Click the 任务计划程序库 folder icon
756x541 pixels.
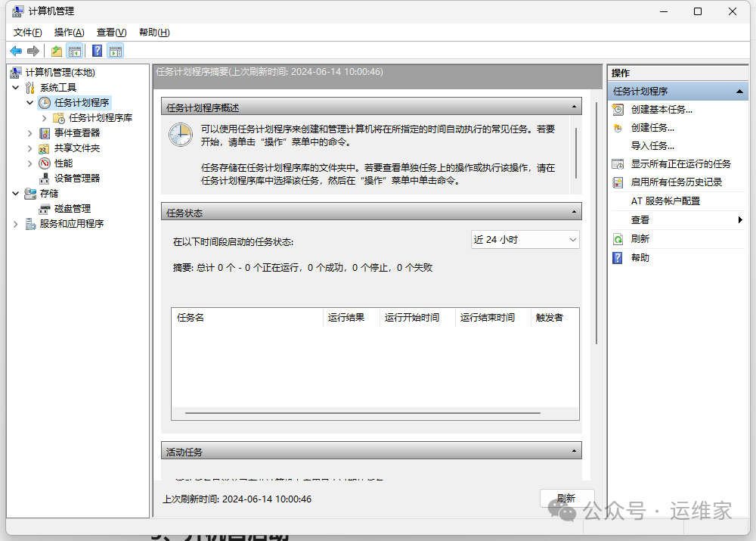point(59,118)
